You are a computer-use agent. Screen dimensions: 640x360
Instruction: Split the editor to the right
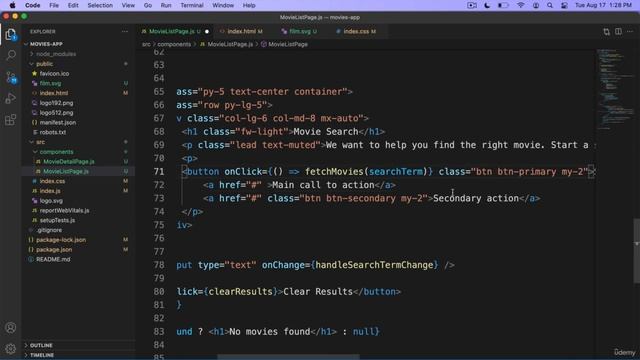point(618,31)
